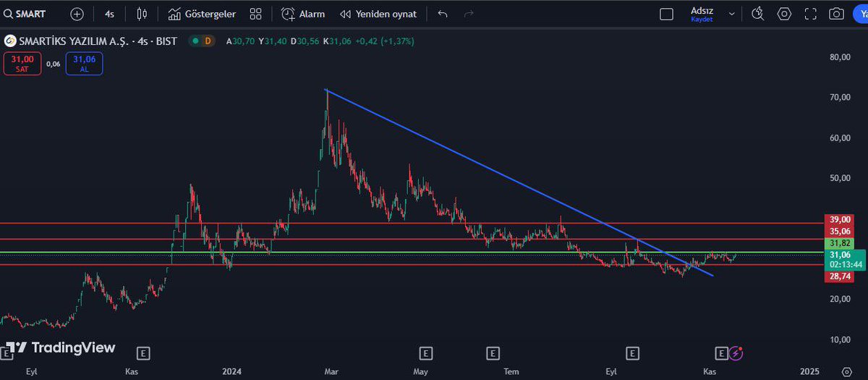The height and width of the screenshot is (380, 868).
Task: Click the orange D delayed-data badge
Action: tap(208, 41)
